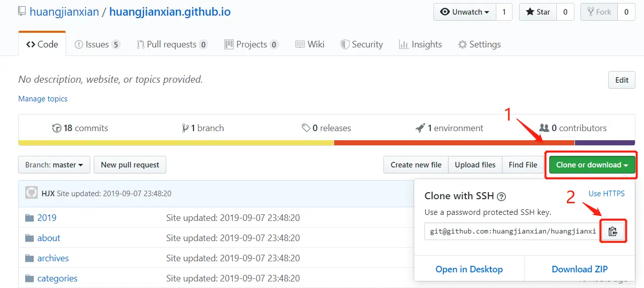
Task: View the 1 branch list
Action: 203,128
